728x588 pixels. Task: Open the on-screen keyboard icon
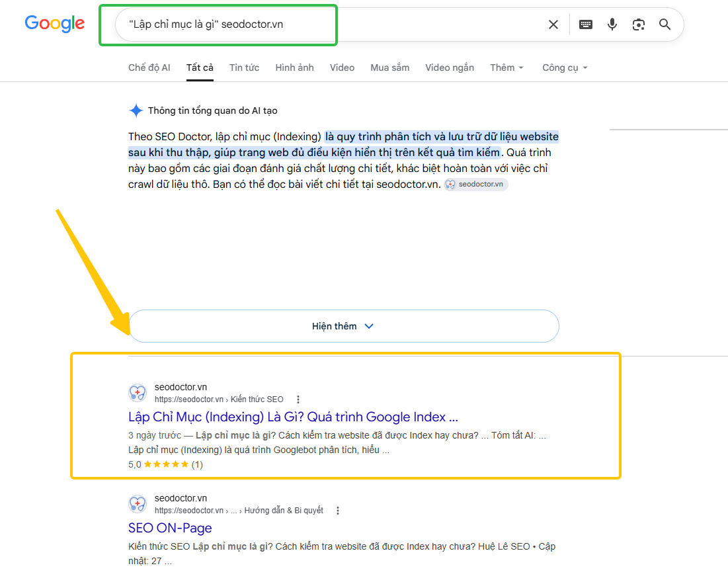click(585, 24)
